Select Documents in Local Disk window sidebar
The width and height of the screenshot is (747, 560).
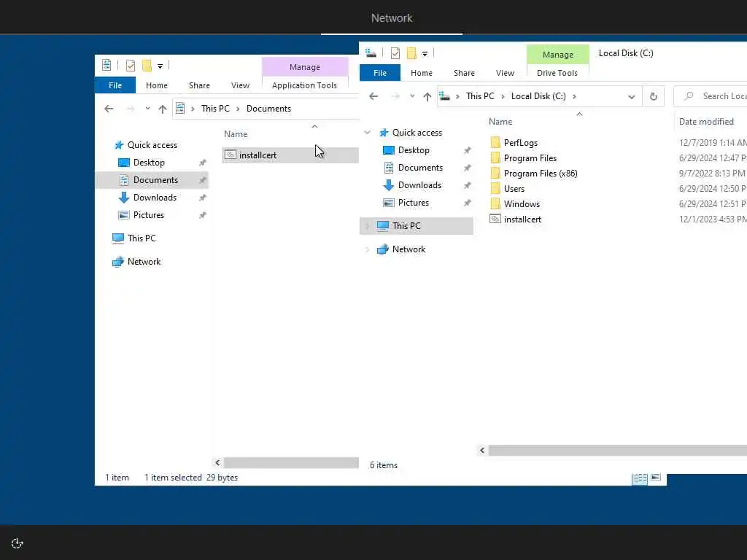[420, 168]
